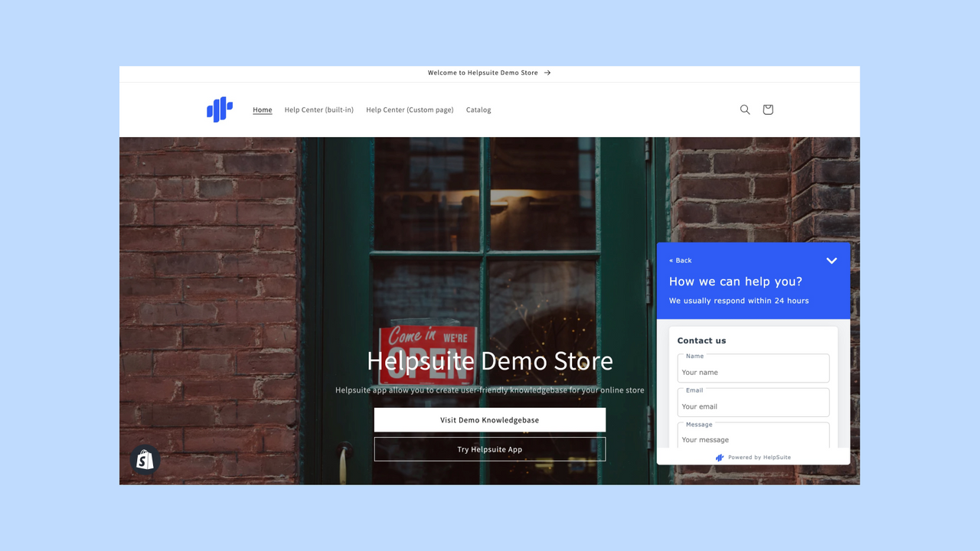Focus the Your name input field

pos(753,368)
